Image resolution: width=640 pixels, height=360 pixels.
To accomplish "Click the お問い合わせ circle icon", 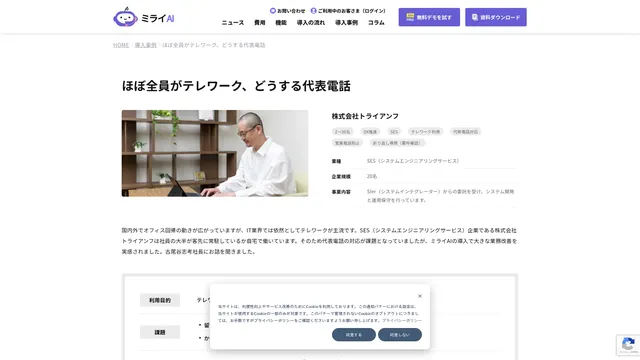I will click(273, 11).
